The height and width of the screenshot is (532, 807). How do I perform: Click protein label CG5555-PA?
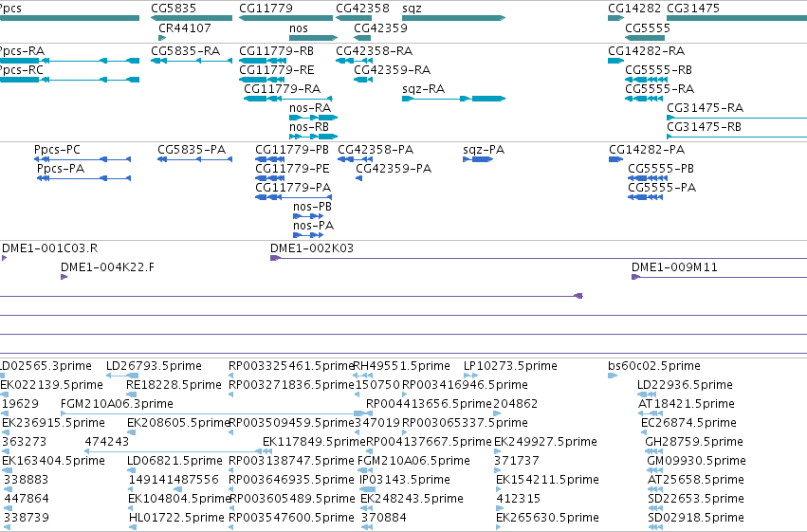(662, 188)
